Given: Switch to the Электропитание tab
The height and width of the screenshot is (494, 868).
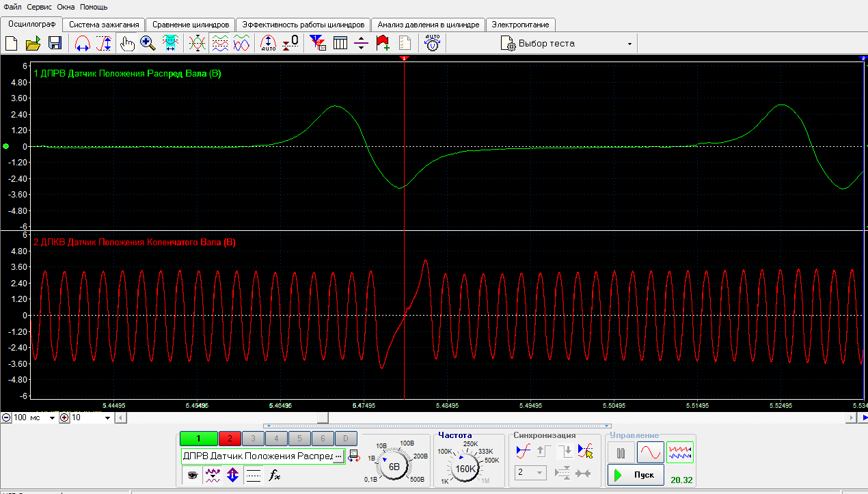Looking at the screenshot, I should click(x=520, y=25).
